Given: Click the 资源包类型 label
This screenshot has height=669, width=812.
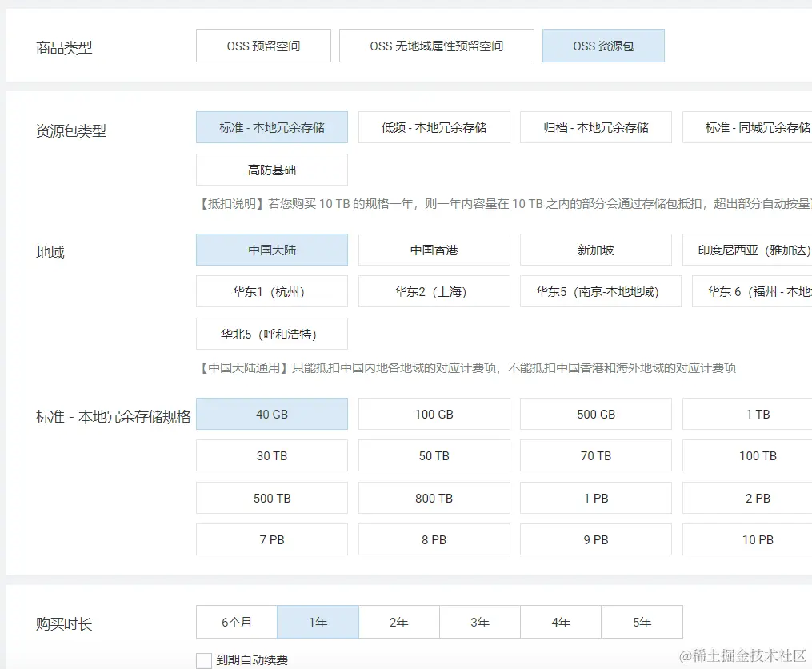Looking at the screenshot, I should tap(71, 130).
